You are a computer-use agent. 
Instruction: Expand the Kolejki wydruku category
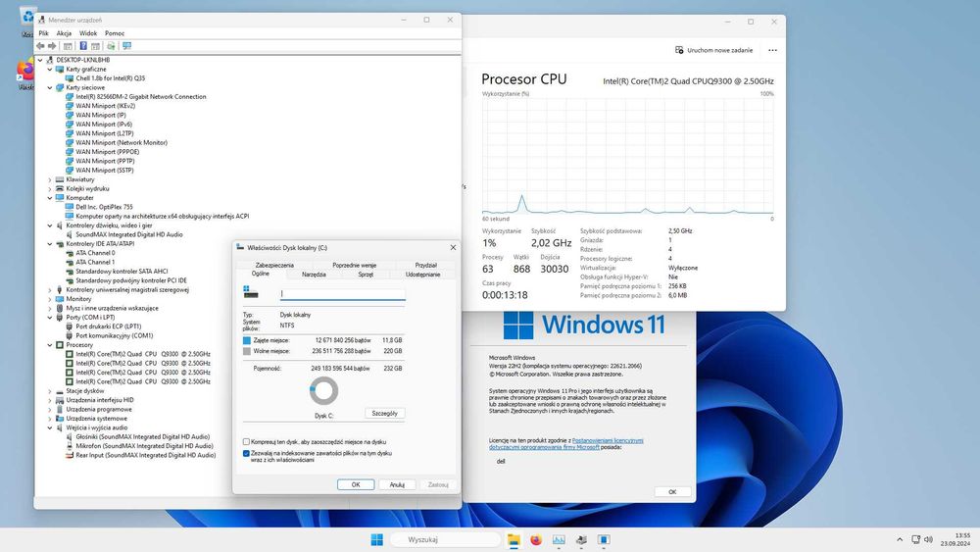point(50,189)
